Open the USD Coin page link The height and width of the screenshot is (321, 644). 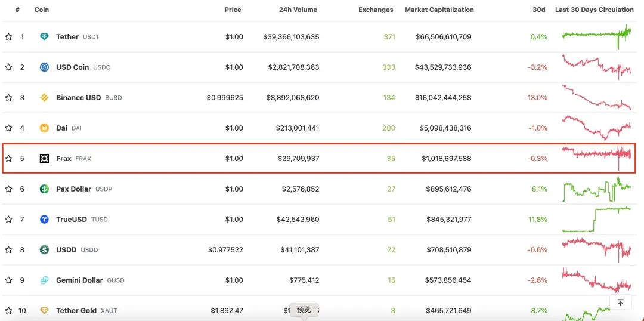[x=72, y=67]
